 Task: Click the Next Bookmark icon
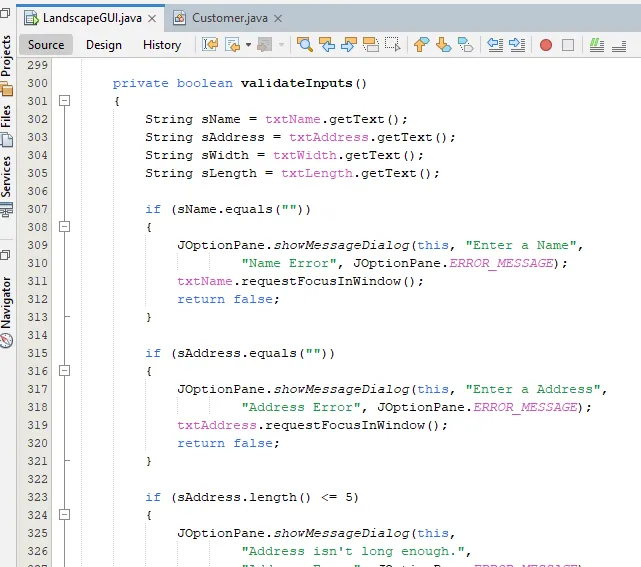point(444,45)
